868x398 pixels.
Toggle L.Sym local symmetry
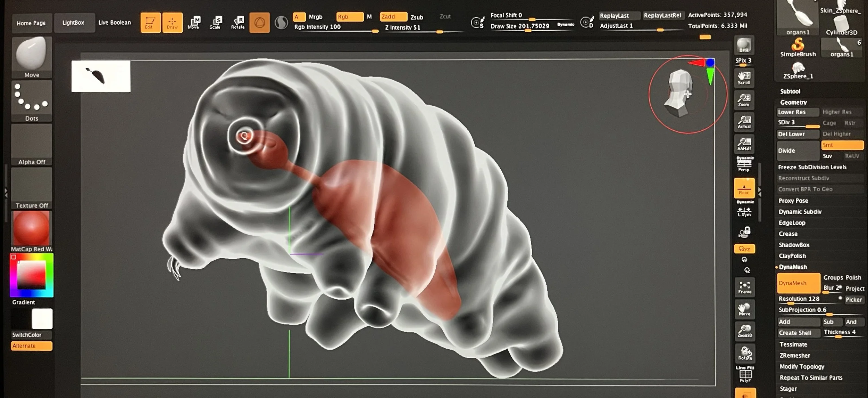pos(744,210)
